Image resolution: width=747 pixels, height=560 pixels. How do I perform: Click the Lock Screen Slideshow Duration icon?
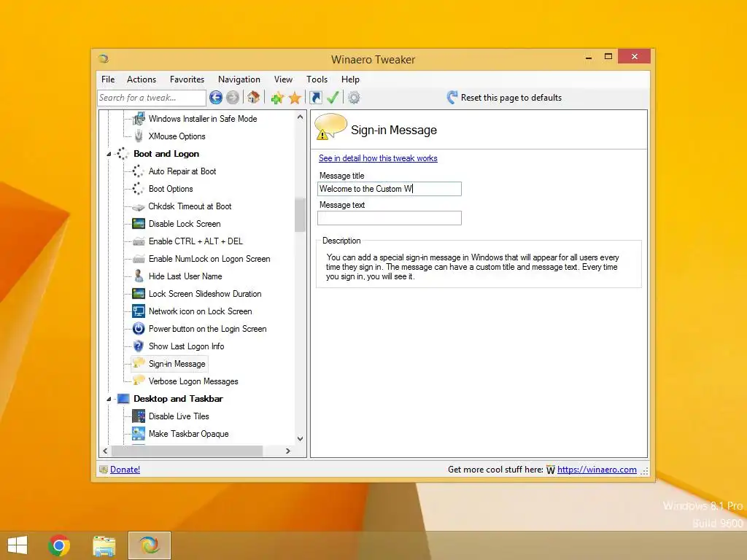coord(139,294)
